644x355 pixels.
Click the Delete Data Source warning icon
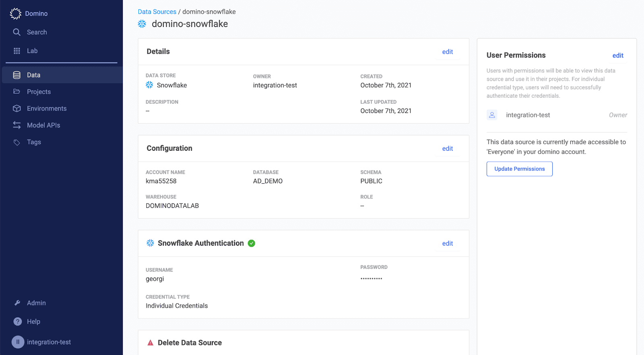point(151,343)
